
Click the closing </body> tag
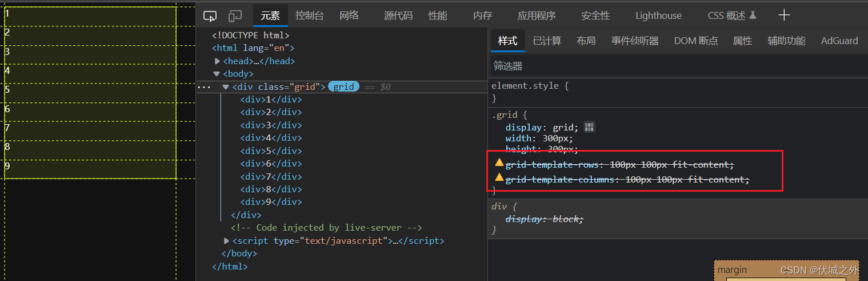(239, 254)
